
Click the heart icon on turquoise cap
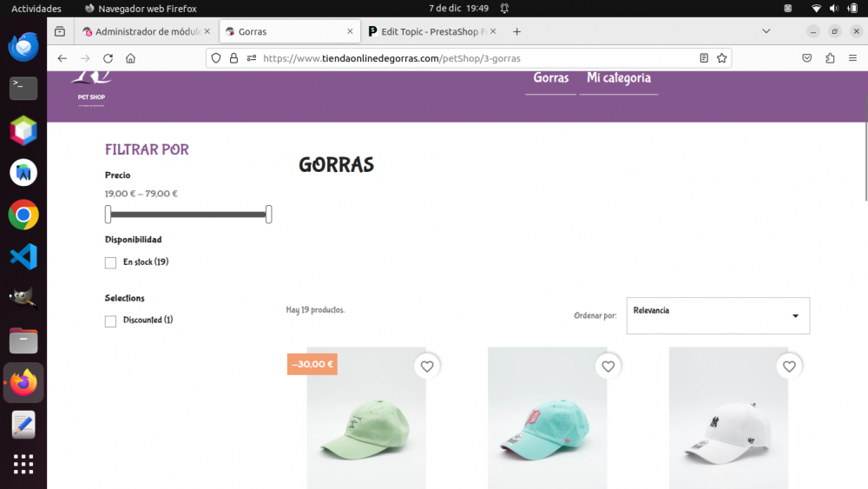click(608, 367)
